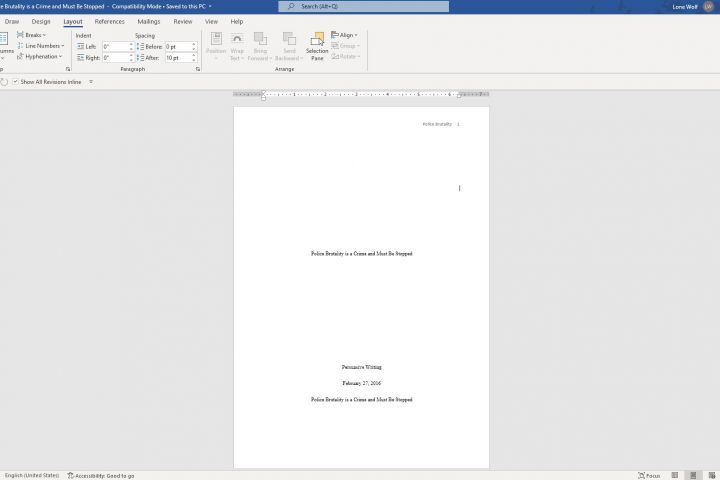Screen dimensions: 720x480
Task: Open the Hyphenation dropdown
Action: tap(39, 56)
